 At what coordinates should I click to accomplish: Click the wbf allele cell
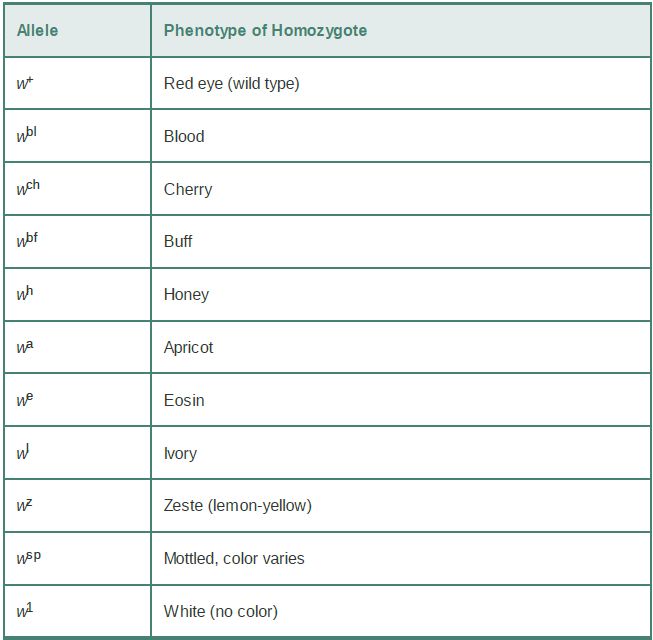[x=77, y=242]
